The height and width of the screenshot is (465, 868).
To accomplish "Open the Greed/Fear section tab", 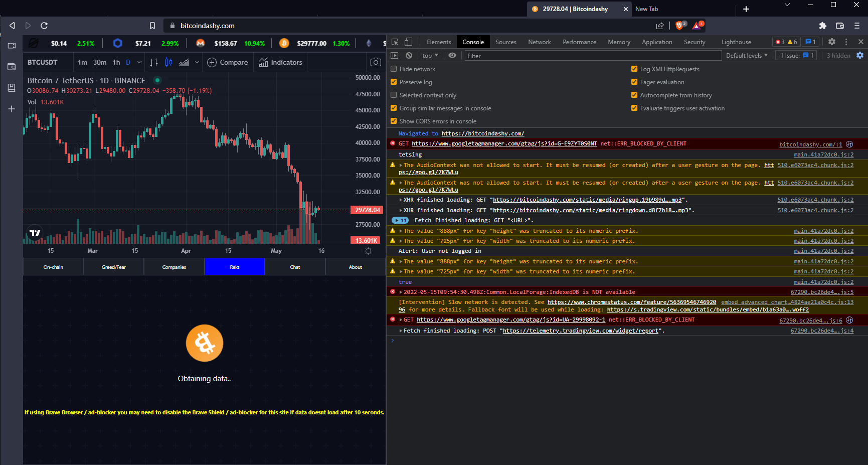I will point(114,267).
